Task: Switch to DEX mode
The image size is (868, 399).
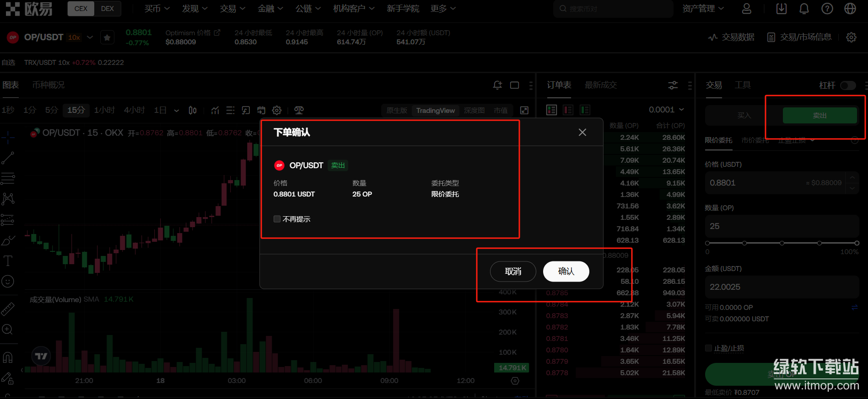Action: pyautogui.click(x=108, y=9)
